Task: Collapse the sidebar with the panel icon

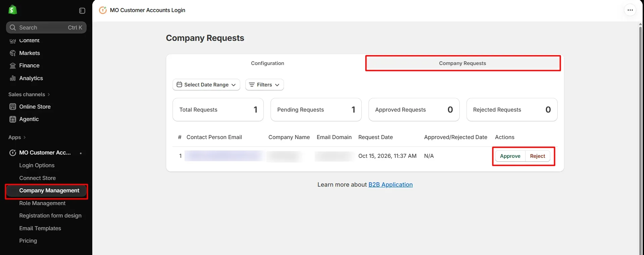Action: (82, 11)
